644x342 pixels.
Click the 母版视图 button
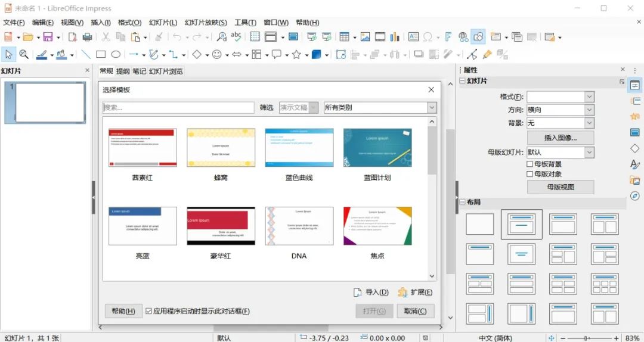pyautogui.click(x=560, y=187)
